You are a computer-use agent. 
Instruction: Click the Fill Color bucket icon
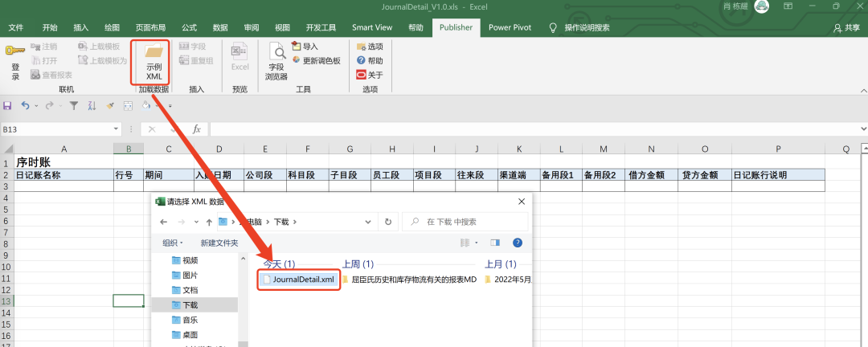coord(145,105)
